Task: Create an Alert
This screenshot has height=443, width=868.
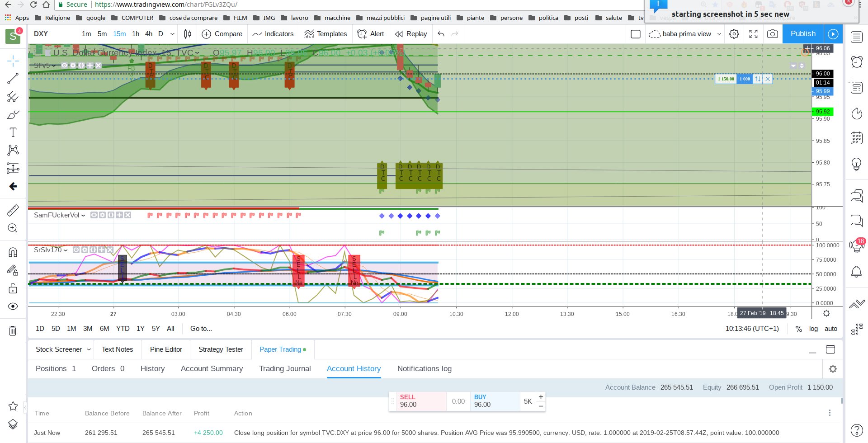Action: tap(371, 34)
